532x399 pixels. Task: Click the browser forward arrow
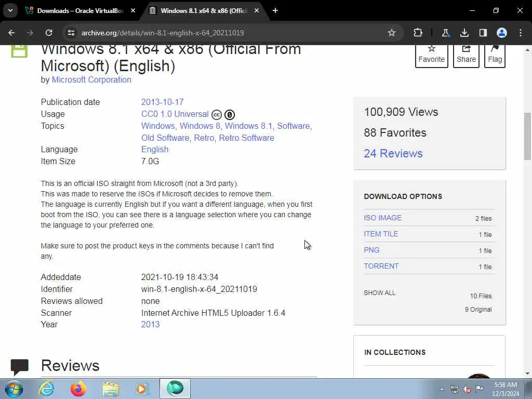(30, 33)
